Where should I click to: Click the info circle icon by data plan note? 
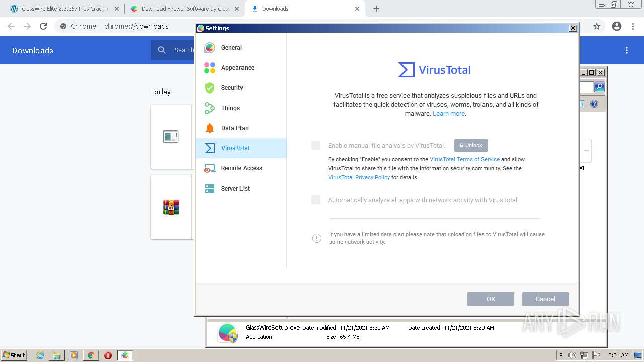(x=317, y=238)
